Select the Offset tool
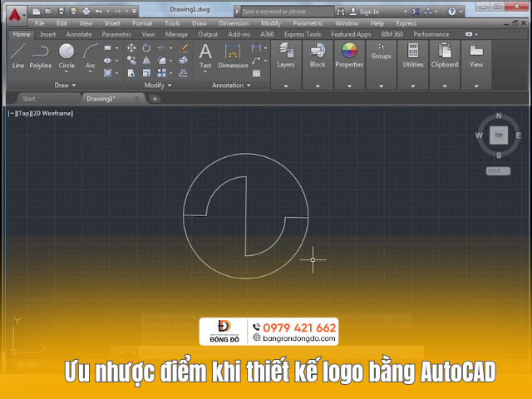The width and height of the screenshot is (532, 399). coord(184,72)
